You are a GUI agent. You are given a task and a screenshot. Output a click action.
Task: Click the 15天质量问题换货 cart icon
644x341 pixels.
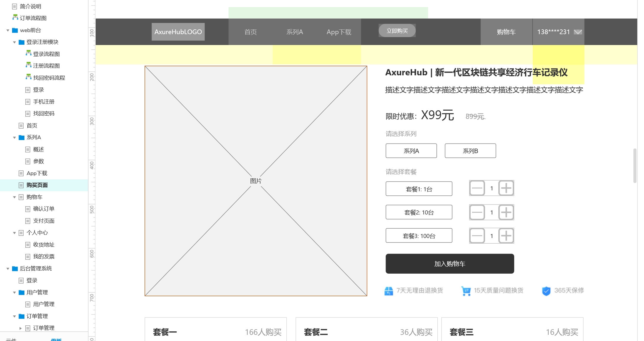pos(466,291)
